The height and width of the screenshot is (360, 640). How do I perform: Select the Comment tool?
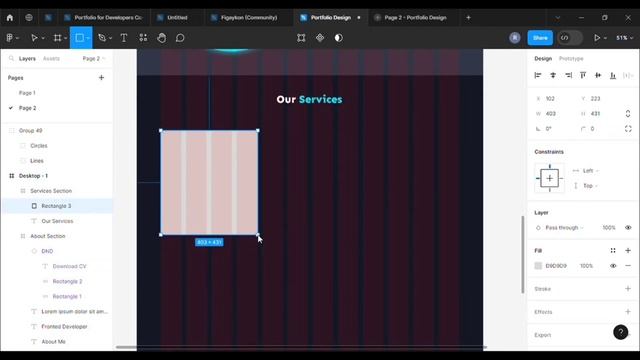click(180, 38)
